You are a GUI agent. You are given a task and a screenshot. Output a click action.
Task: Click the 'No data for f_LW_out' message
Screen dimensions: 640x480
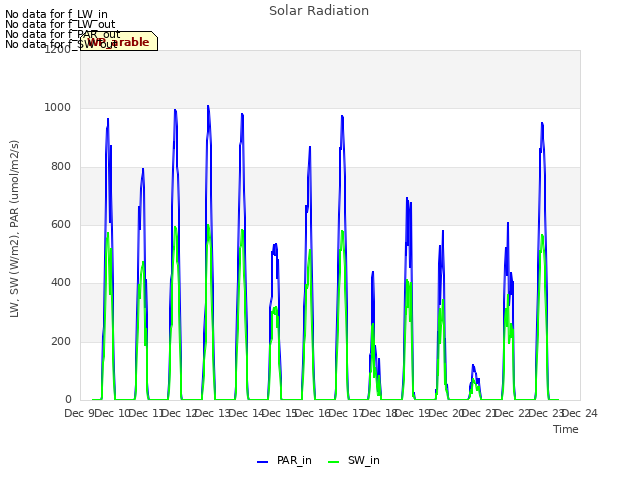[x=60, y=24]
